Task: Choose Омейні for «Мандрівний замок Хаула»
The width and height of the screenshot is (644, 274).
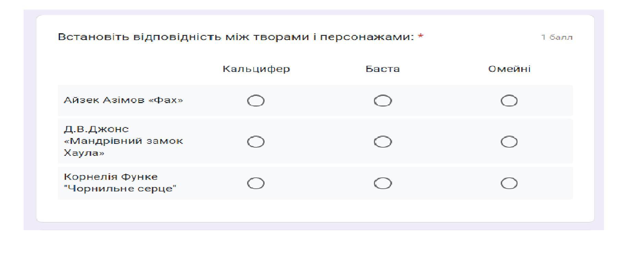Action: point(509,141)
